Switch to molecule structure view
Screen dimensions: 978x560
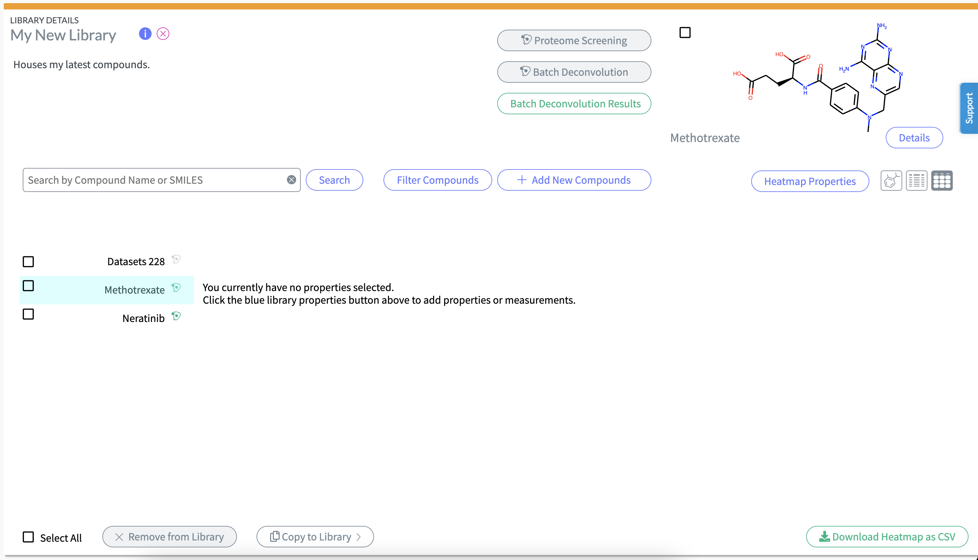click(x=891, y=180)
